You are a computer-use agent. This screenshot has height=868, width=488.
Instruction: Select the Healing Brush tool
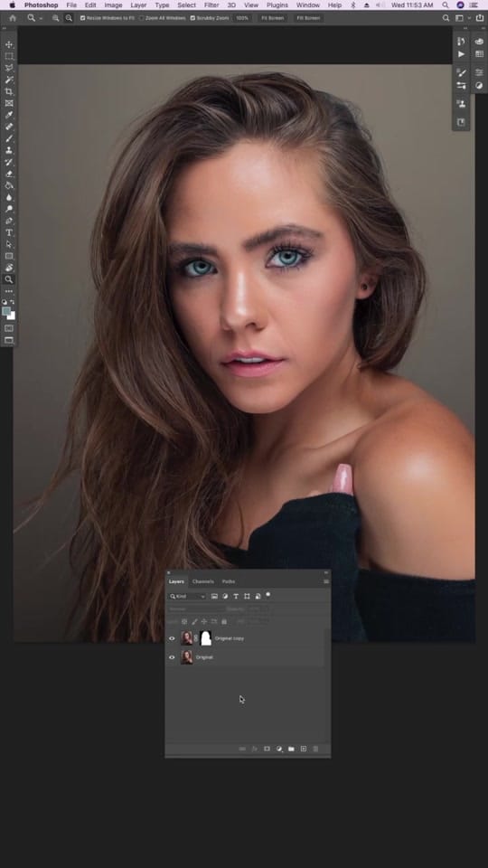[9, 127]
